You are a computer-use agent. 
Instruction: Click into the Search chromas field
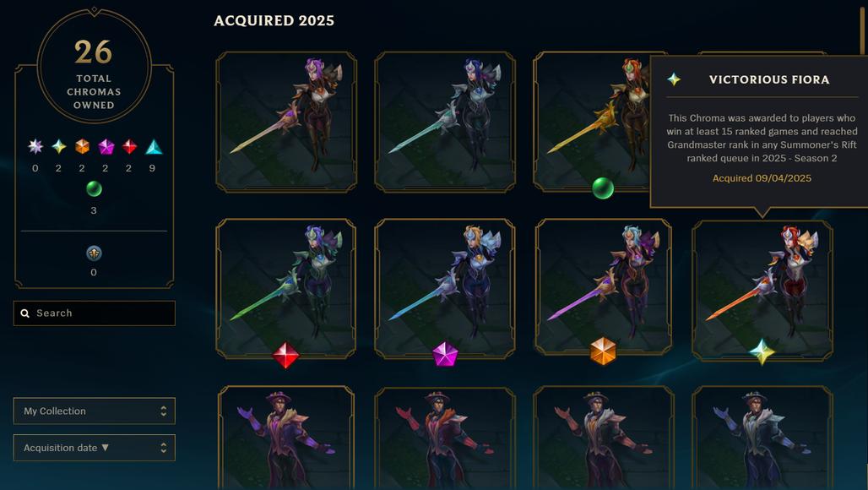coord(94,313)
